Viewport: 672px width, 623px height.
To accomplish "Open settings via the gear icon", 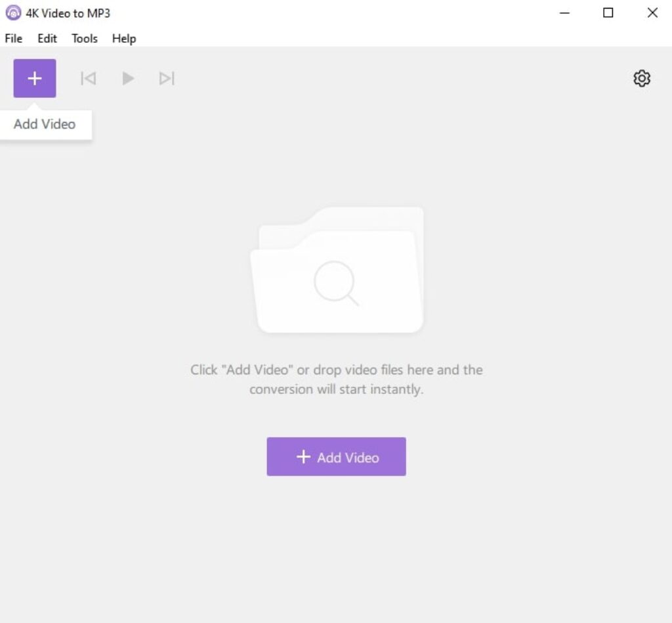I will (642, 79).
